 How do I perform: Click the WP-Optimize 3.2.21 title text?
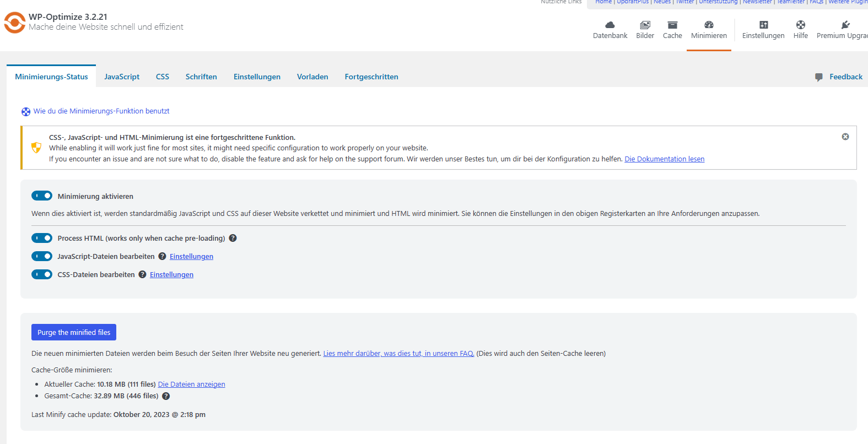[x=68, y=17]
